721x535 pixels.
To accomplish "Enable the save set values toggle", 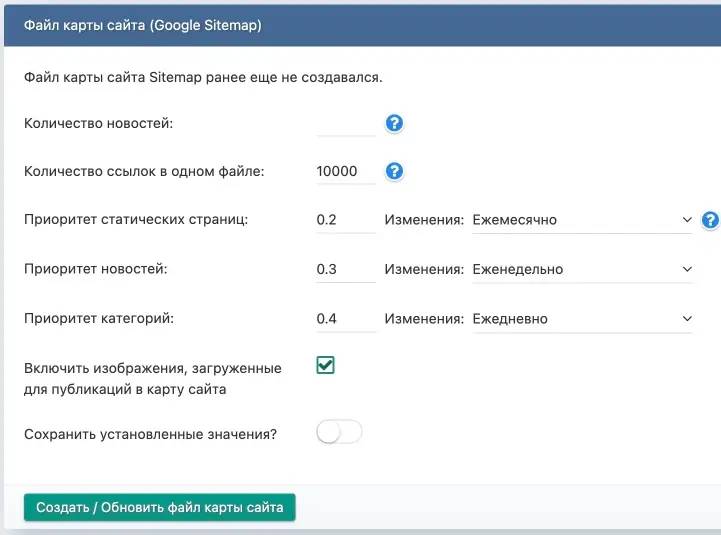I will pos(339,433).
